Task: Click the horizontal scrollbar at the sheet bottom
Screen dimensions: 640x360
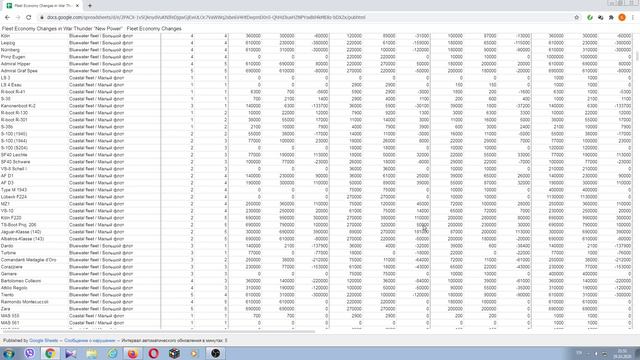Action: [x=159, y=331]
